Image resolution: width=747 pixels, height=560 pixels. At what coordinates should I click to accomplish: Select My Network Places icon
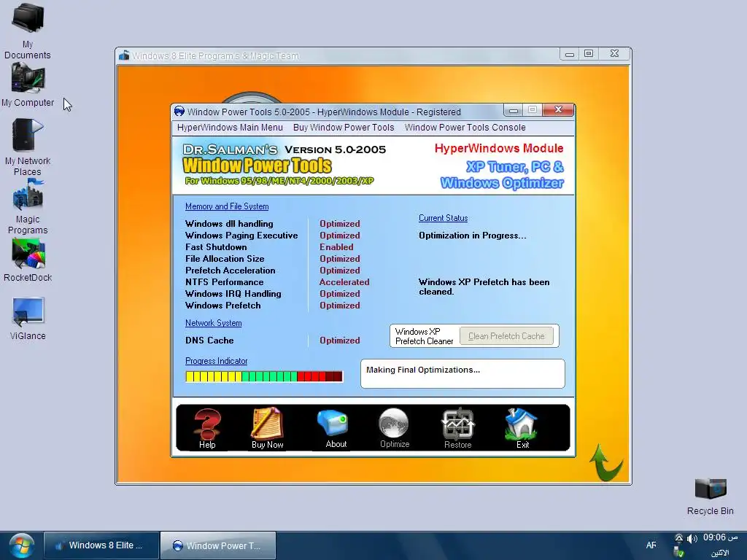point(28,147)
